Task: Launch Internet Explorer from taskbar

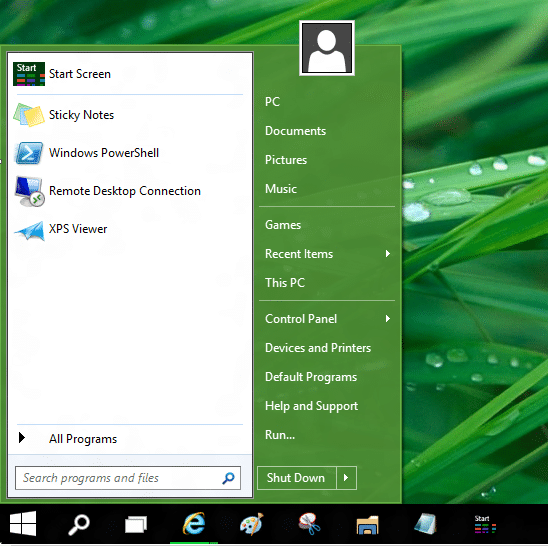Action: (x=194, y=524)
